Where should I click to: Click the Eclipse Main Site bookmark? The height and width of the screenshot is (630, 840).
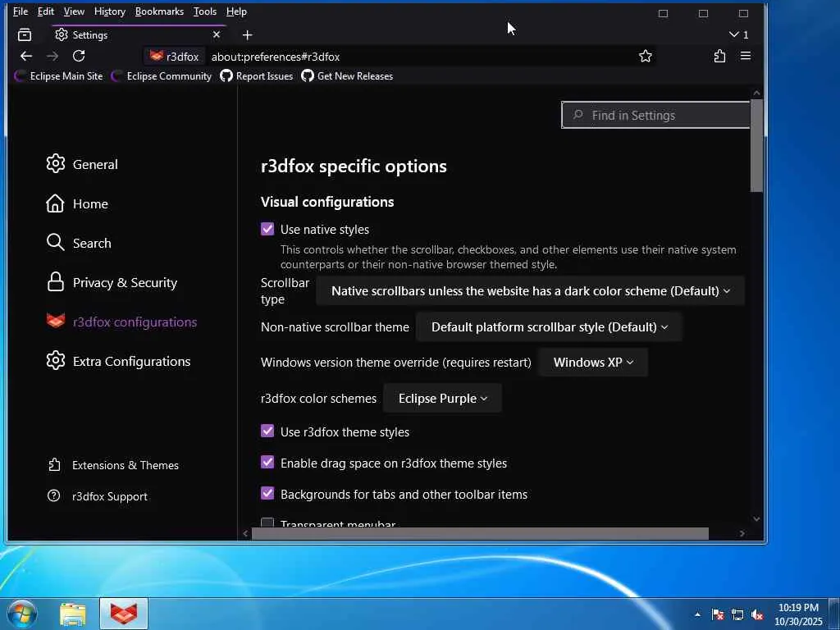(58, 76)
